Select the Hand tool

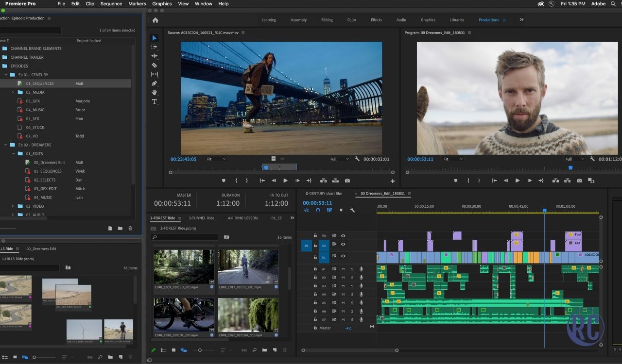click(x=155, y=92)
